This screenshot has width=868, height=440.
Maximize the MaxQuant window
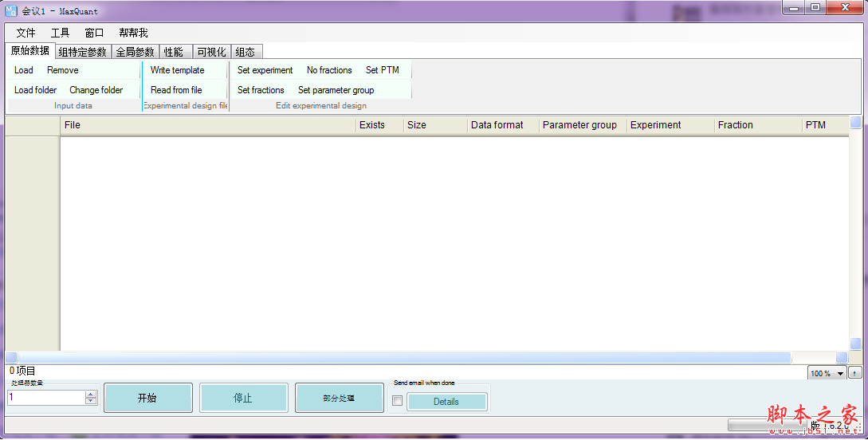point(815,8)
